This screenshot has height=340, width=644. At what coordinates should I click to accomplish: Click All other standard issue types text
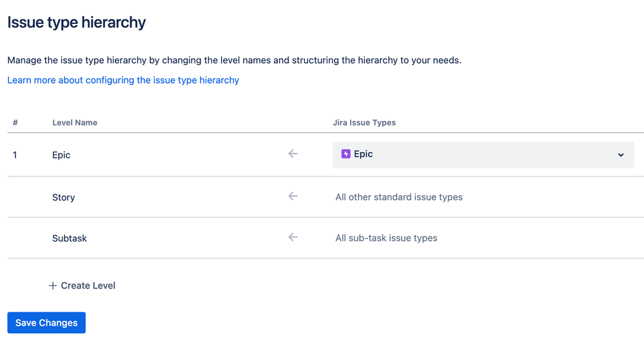pos(399,197)
